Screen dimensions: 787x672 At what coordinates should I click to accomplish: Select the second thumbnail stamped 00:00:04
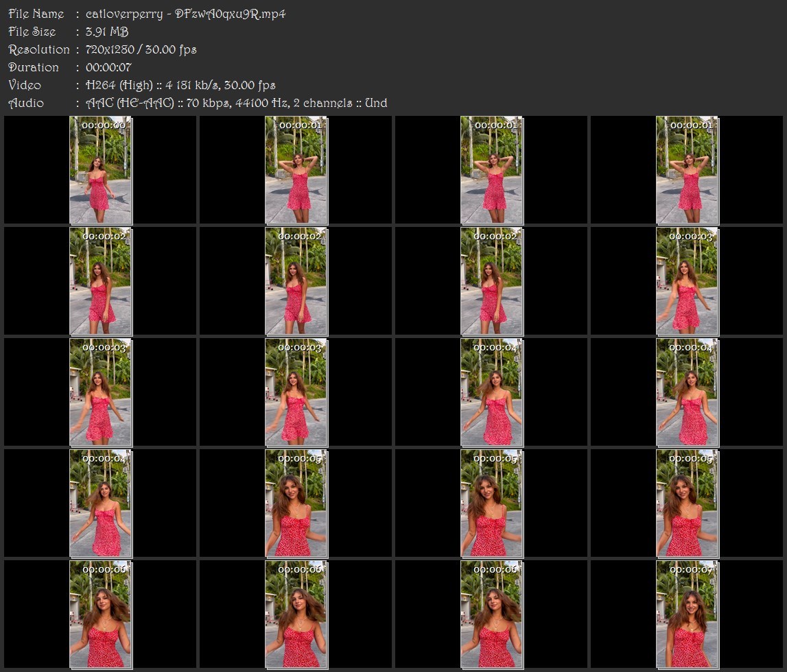(x=688, y=393)
